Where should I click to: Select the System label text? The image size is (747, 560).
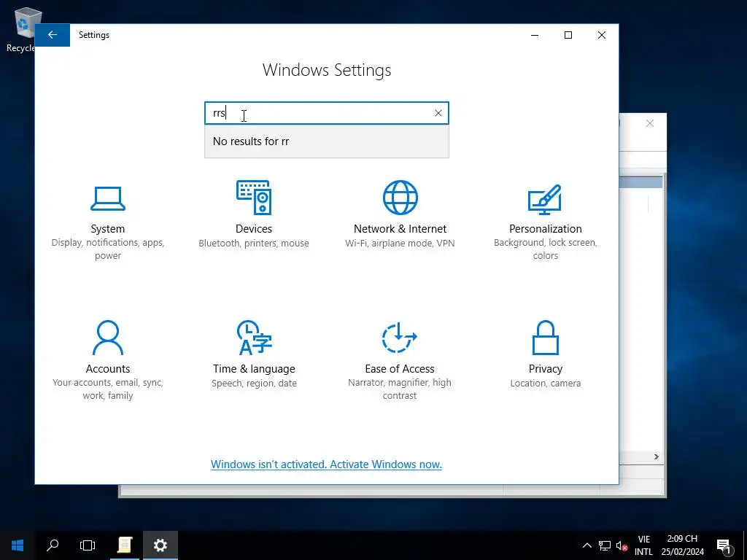[x=108, y=228]
